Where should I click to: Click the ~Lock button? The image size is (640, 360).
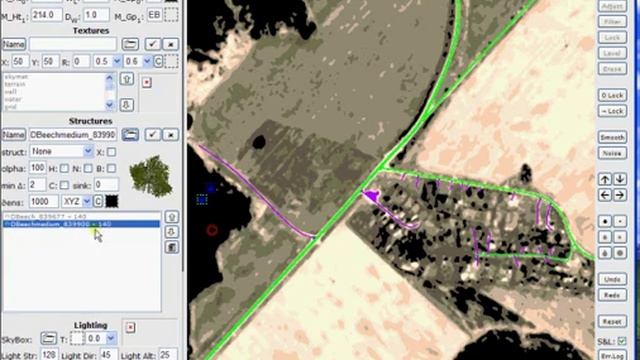(x=612, y=111)
